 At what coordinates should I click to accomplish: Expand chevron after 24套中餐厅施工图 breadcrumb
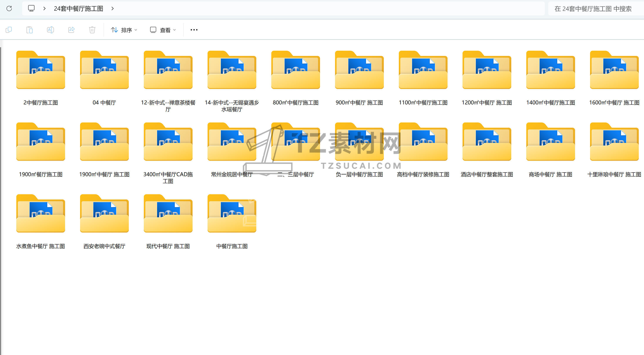pyautogui.click(x=112, y=8)
